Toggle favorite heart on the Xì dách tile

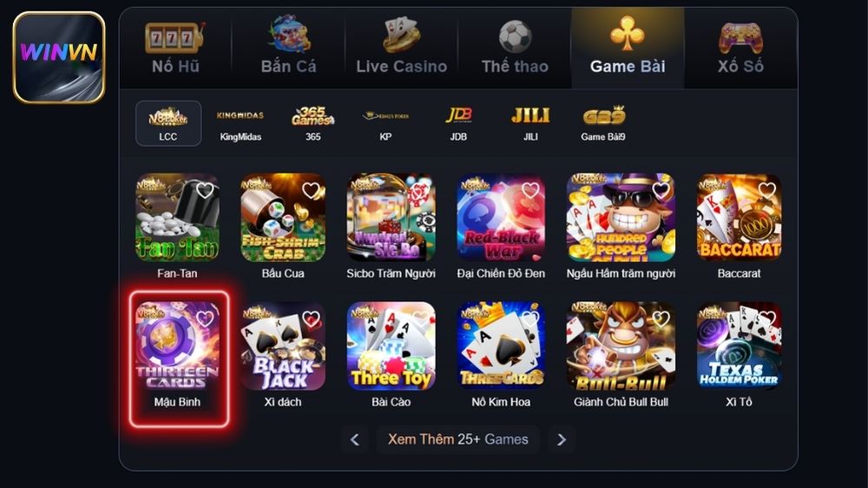pos(311,319)
